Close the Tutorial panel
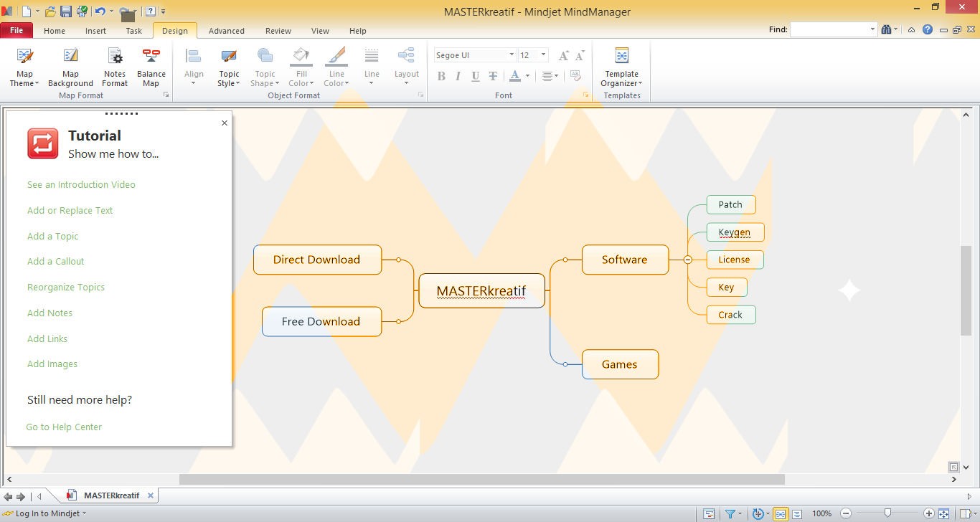Image resolution: width=980 pixels, height=522 pixels. coord(225,123)
